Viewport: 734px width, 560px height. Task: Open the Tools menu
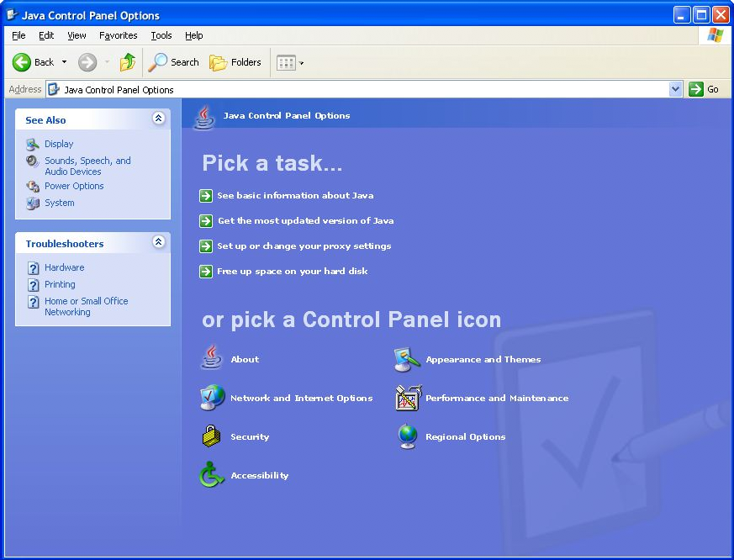coord(161,35)
